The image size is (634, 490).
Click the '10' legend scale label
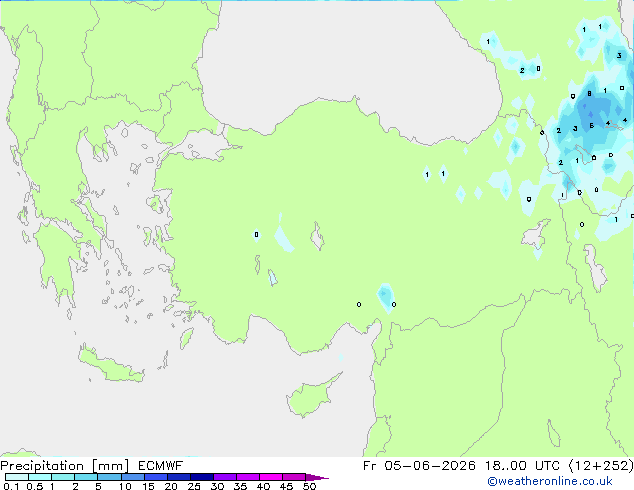pyautogui.click(x=125, y=486)
